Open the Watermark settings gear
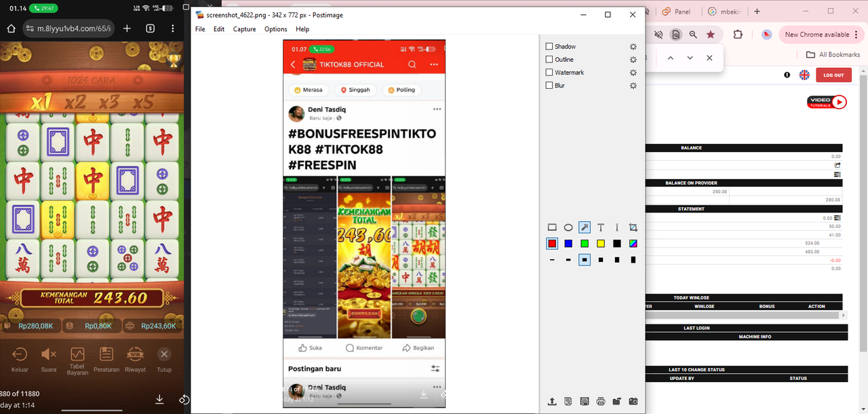 [x=633, y=73]
